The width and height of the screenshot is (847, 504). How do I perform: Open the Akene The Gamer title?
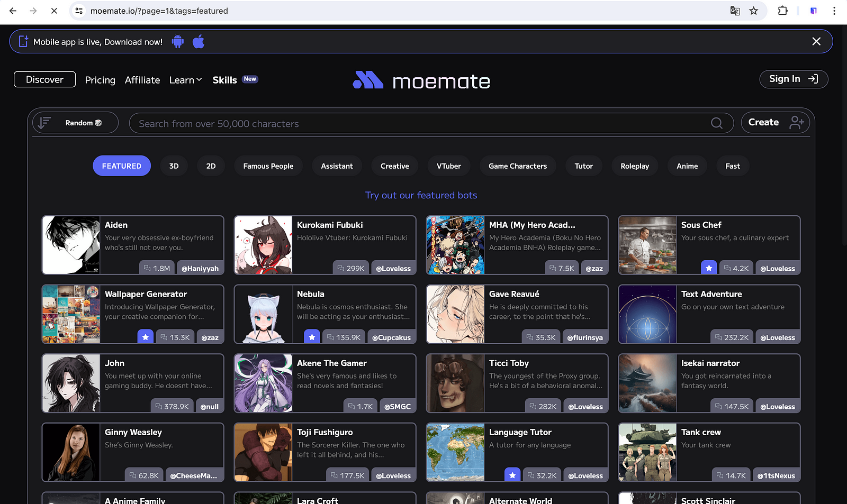tap(332, 363)
